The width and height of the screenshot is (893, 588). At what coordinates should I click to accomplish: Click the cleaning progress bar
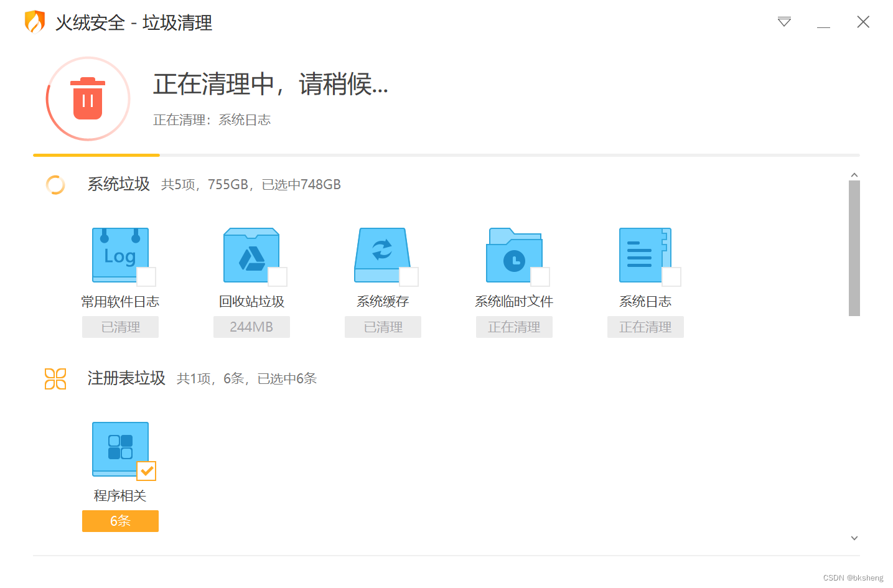click(446, 155)
